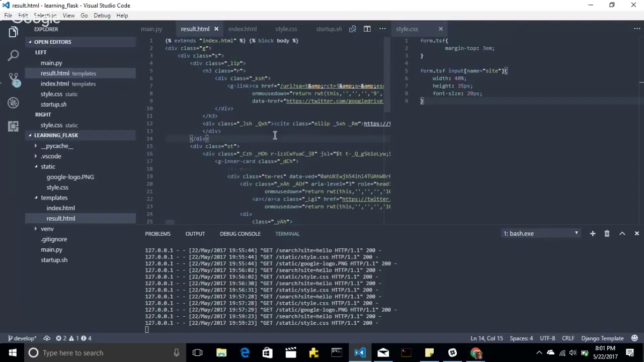Switch to the main.py editor tab
The width and height of the screenshot is (644, 362).
click(x=151, y=29)
